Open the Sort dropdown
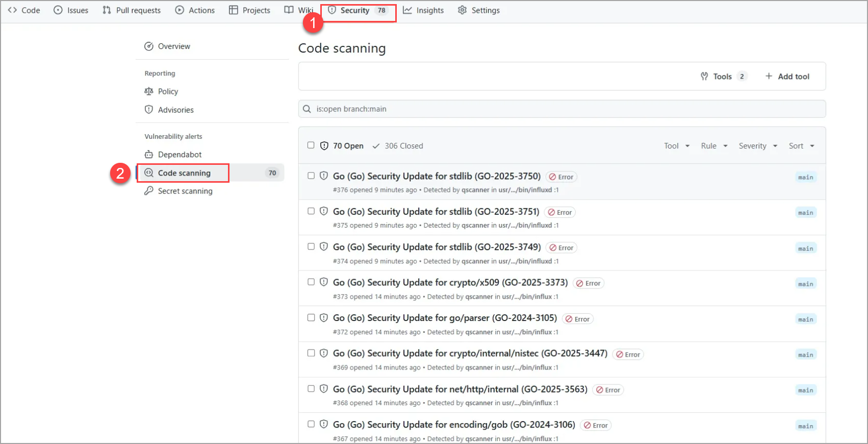This screenshot has width=868, height=444. pyautogui.click(x=802, y=146)
